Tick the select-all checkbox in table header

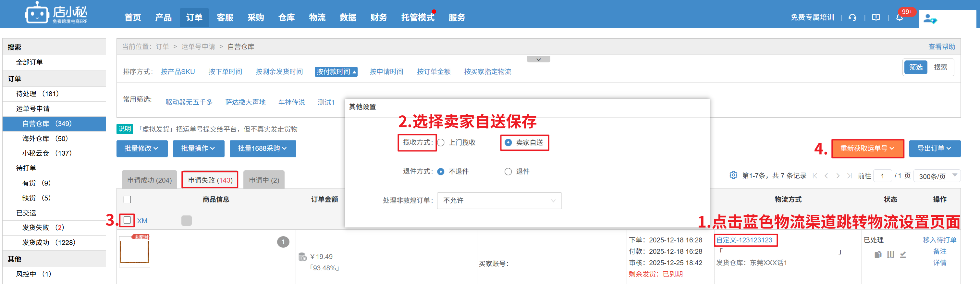pyautogui.click(x=127, y=200)
